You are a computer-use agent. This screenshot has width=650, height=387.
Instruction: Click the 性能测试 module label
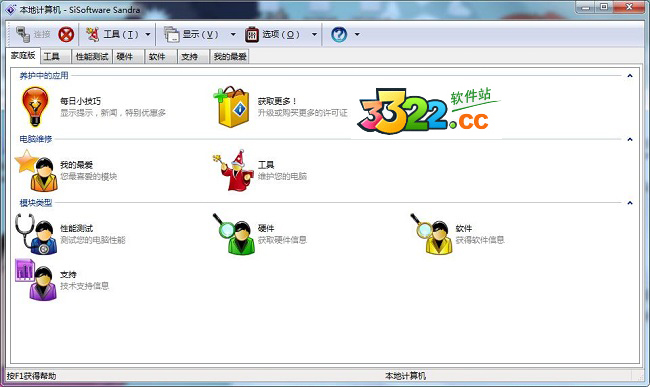click(x=76, y=228)
